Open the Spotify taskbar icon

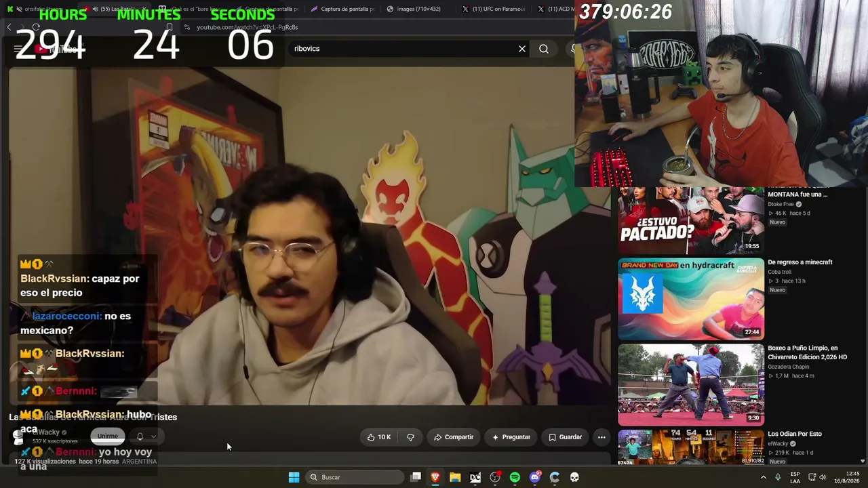pos(515,477)
